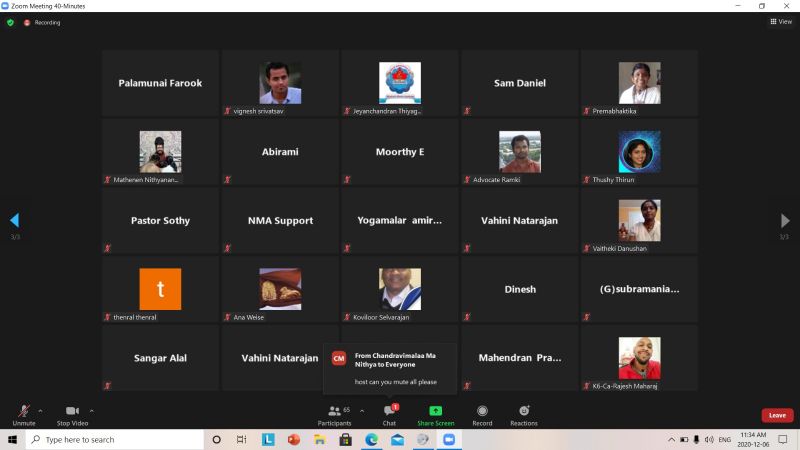Click the green Share Screen icon

point(435,411)
